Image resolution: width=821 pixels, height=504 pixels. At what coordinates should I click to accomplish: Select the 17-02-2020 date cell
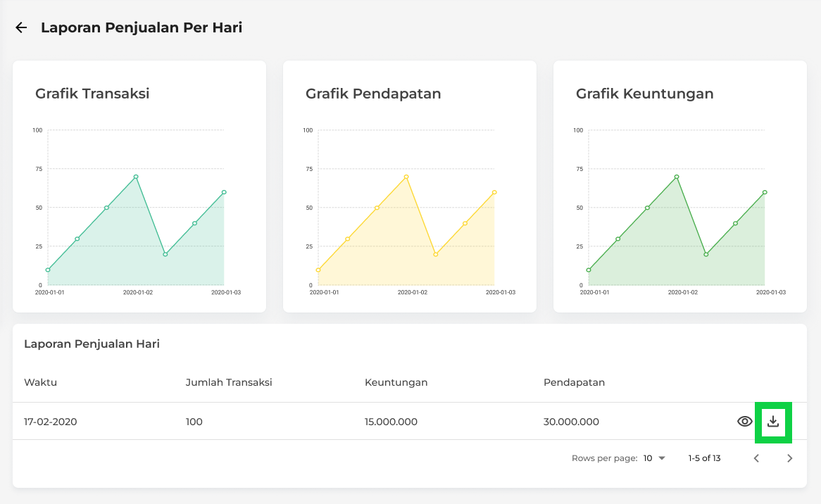click(x=50, y=422)
